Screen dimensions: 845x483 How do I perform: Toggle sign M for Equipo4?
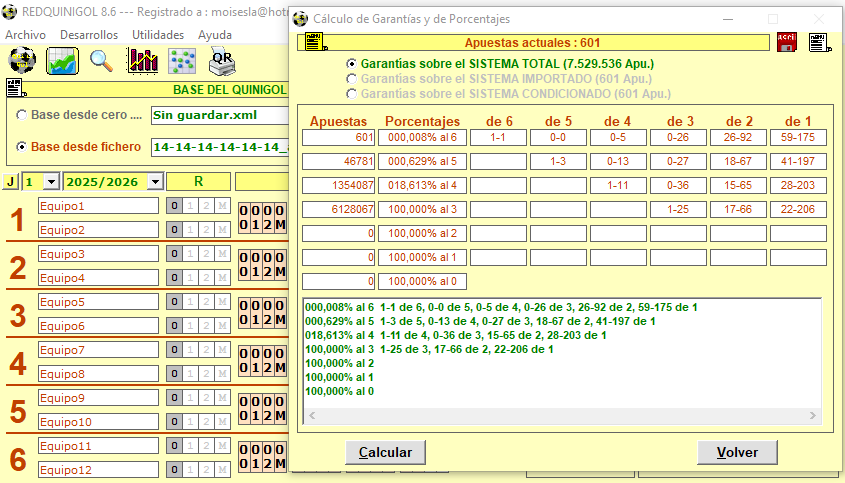pos(223,278)
